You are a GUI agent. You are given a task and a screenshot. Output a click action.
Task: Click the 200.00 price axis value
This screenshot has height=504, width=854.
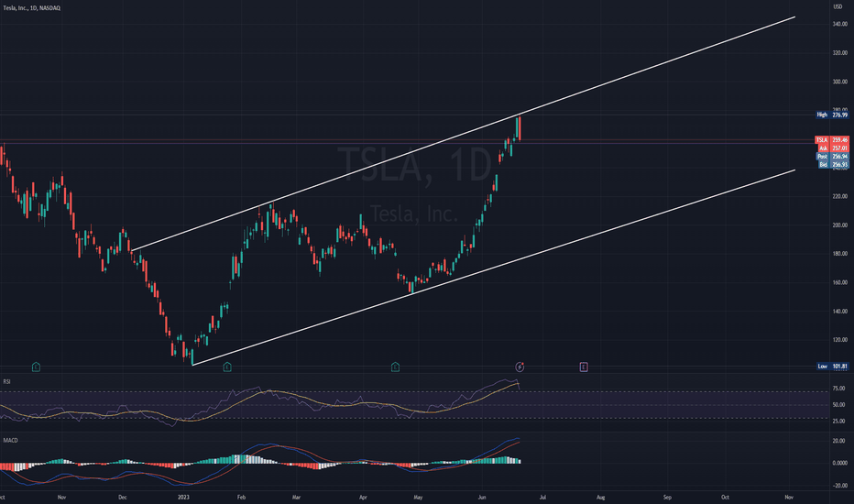point(840,225)
